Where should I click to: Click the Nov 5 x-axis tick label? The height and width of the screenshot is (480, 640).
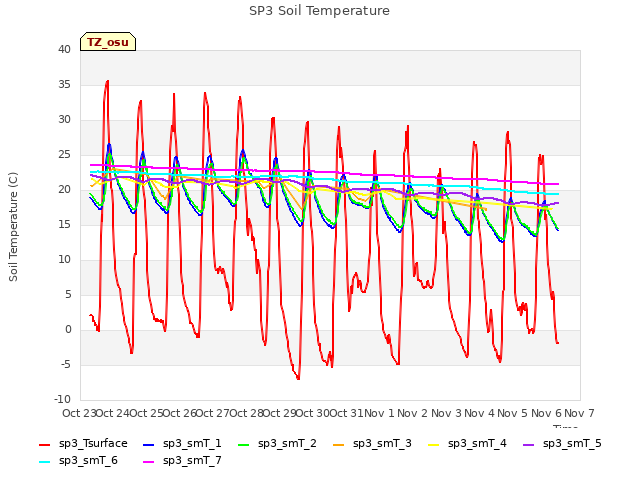(513, 413)
